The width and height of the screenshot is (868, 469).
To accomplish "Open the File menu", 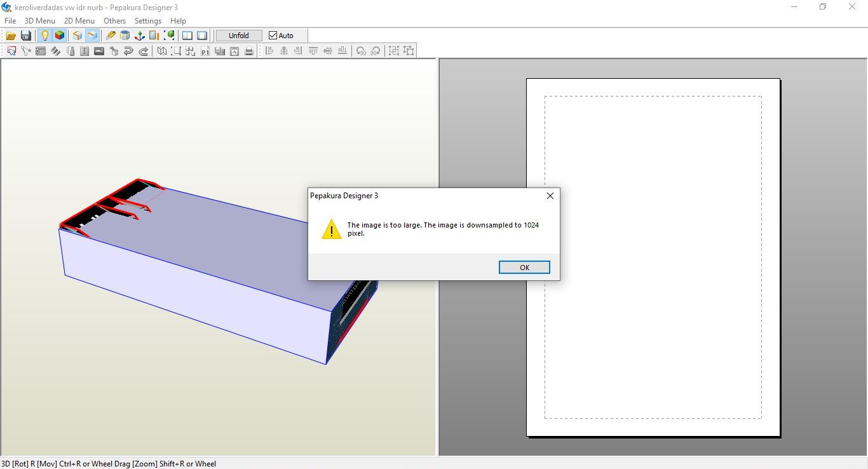I will point(10,20).
